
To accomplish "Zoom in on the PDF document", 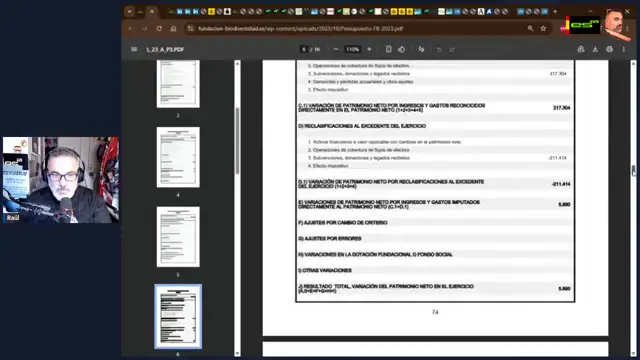I will 369,49.
